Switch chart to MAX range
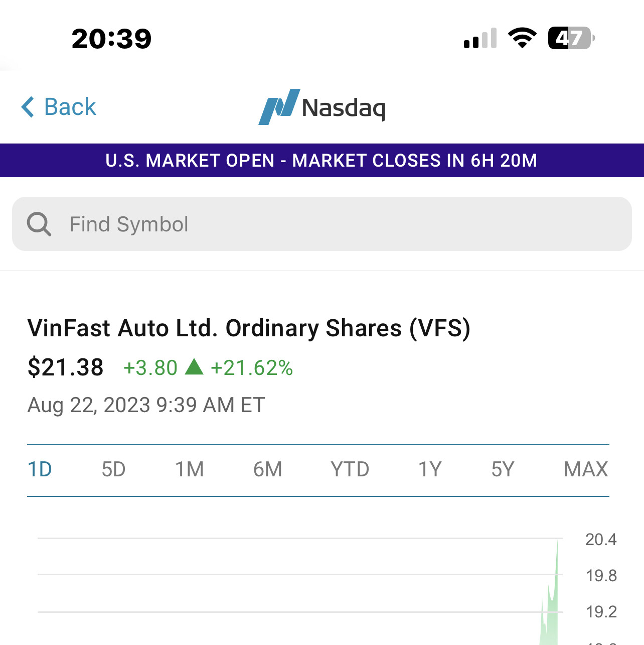The image size is (644, 645). coord(585,470)
